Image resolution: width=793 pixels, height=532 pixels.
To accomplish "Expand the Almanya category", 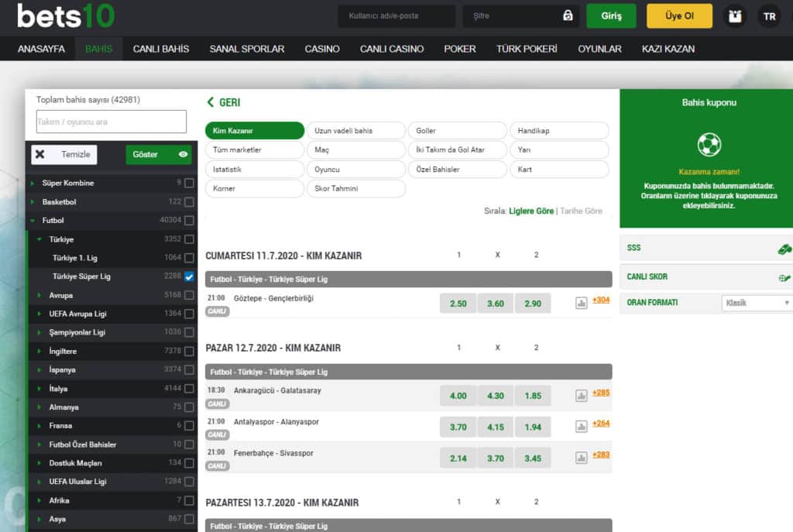I will pyautogui.click(x=39, y=407).
